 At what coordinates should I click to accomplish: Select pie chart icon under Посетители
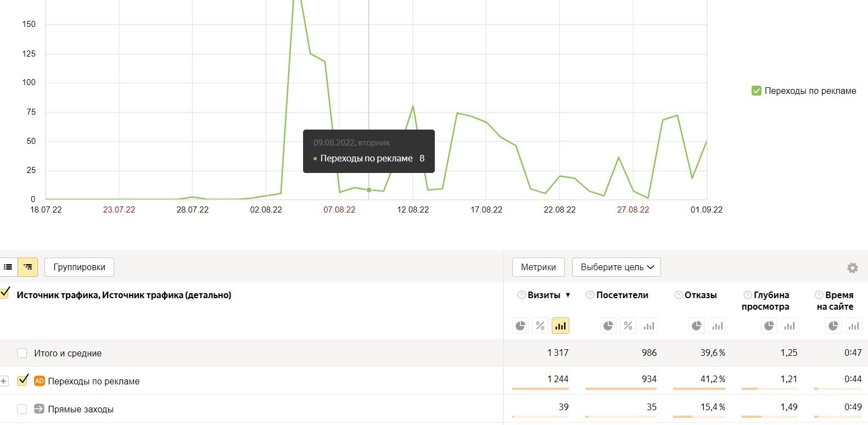[x=608, y=326]
